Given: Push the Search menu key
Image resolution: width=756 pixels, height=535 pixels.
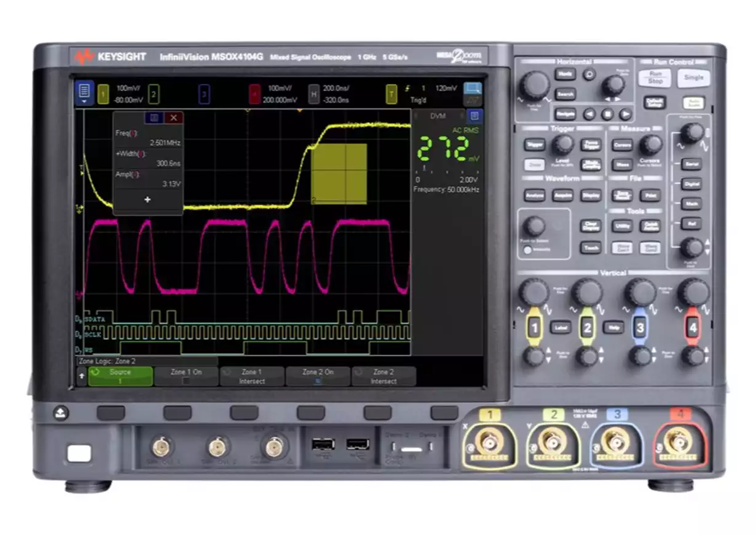Looking at the screenshot, I should pyautogui.click(x=565, y=94).
